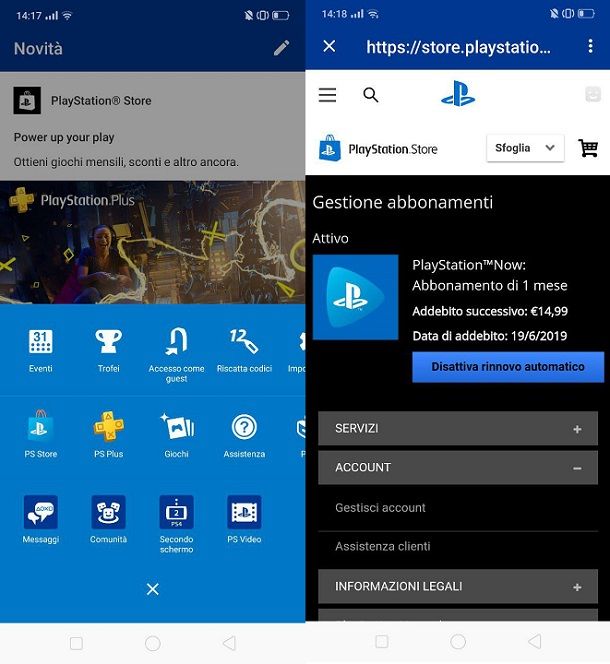
Task: Open the shopping cart icon
Action: (x=588, y=148)
